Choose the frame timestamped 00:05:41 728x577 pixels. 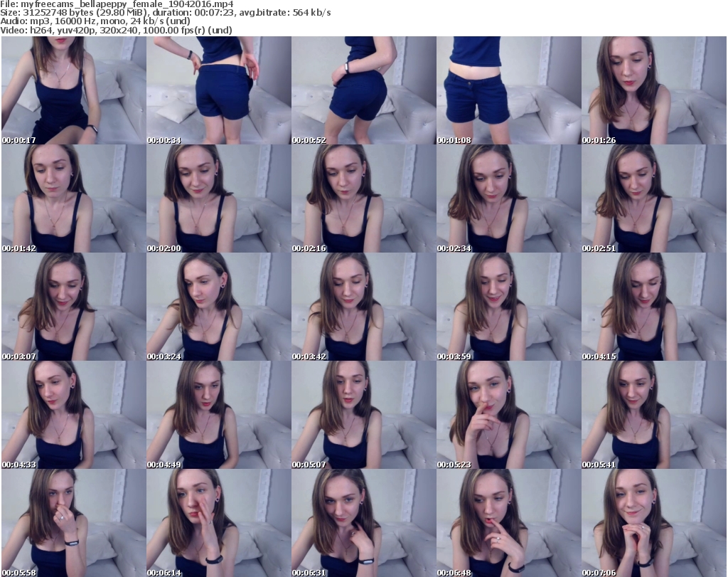pyautogui.click(x=654, y=415)
